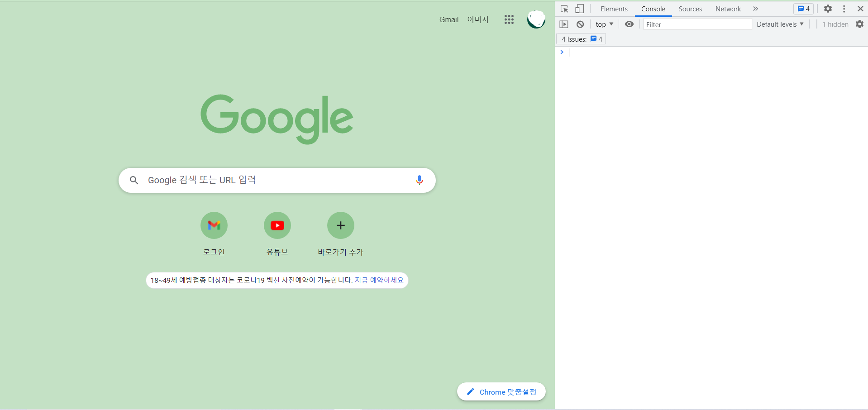The image size is (868, 410).
Task: Open DevTools settings gear
Action: coord(828,9)
